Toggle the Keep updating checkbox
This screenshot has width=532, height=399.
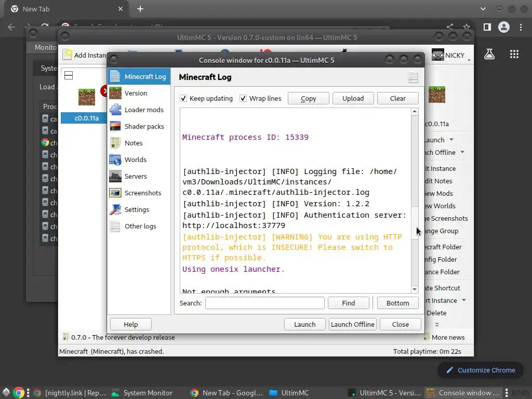click(183, 98)
